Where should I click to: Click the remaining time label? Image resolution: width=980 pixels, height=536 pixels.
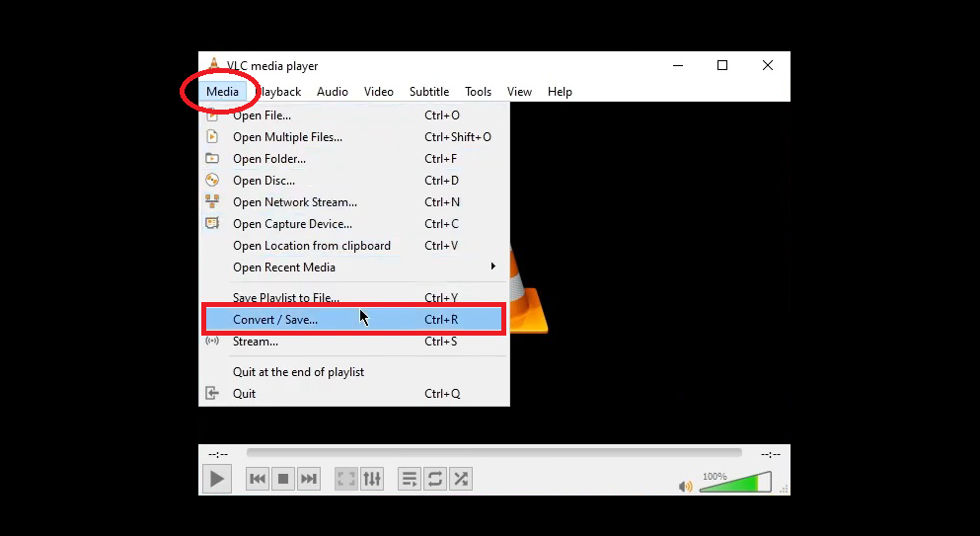click(771, 455)
